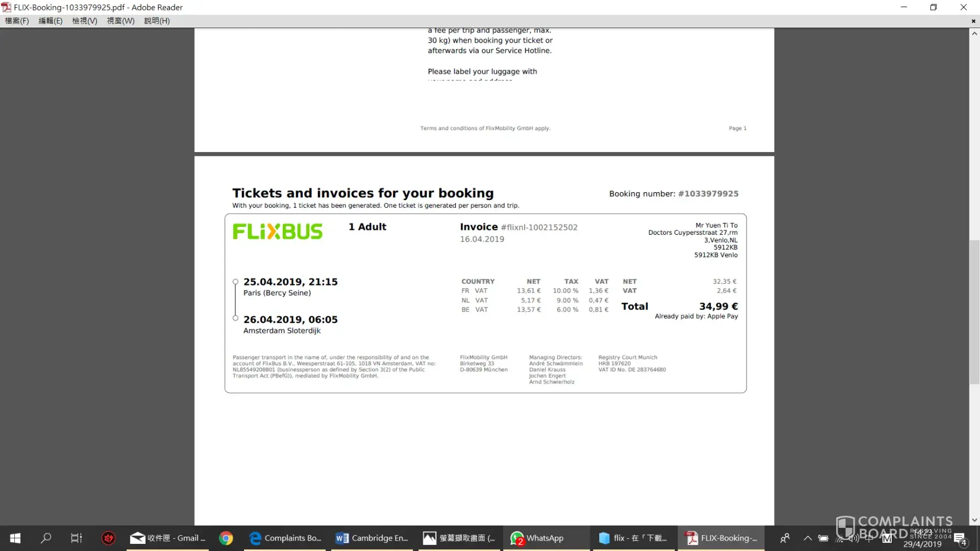The height and width of the screenshot is (551, 980).
Task: Click the BE VAT amount 0,81 €
Action: [x=599, y=310]
